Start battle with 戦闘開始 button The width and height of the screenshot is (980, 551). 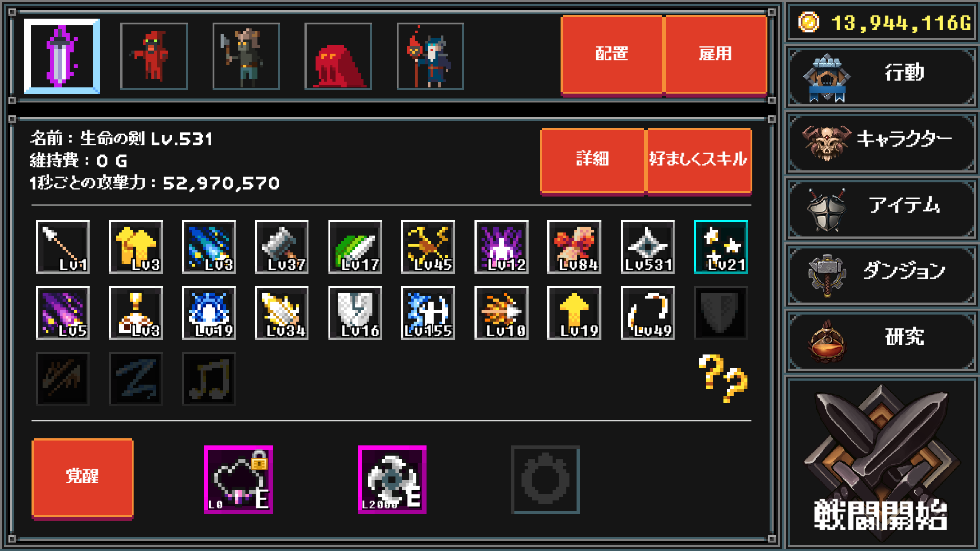[x=882, y=463]
